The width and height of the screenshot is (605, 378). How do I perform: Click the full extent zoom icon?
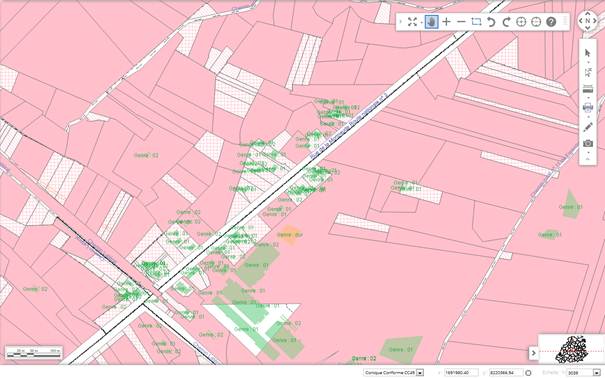412,22
